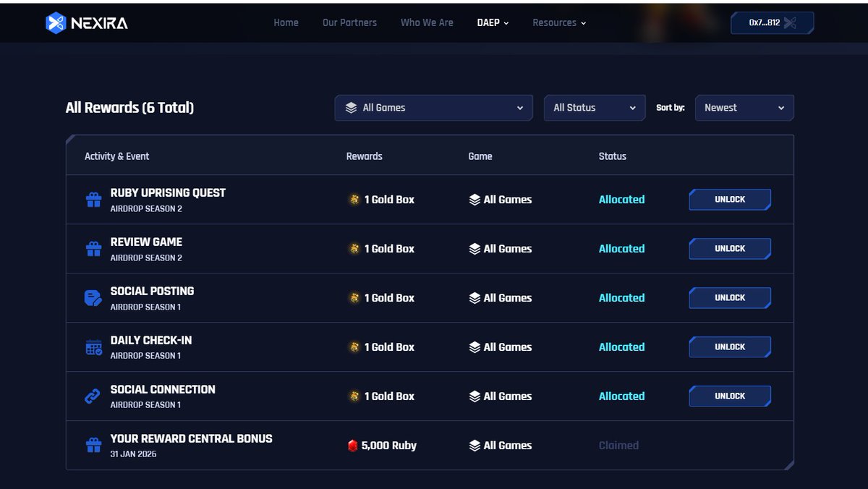Open the All Games filter dropdown
The image size is (868, 489).
tap(433, 108)
